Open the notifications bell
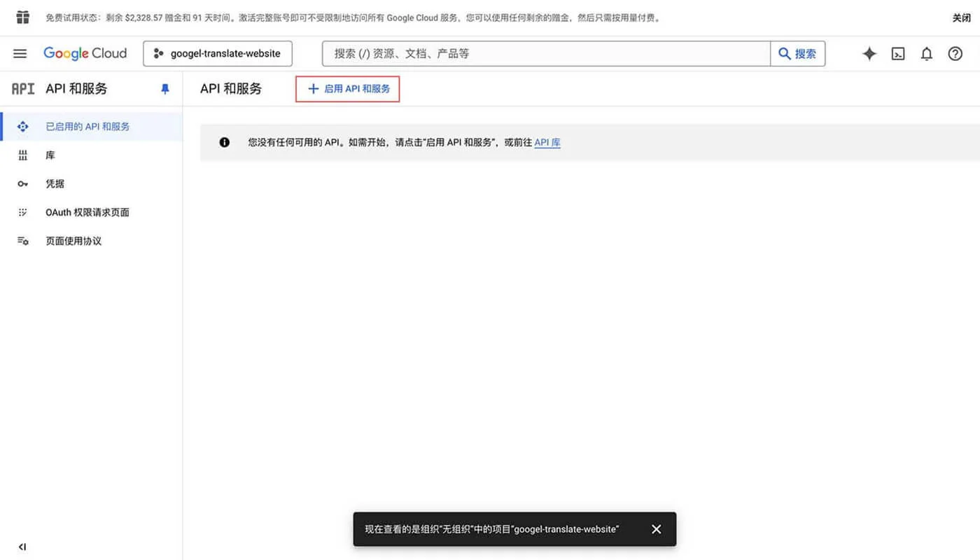This screenshot has width=980, height=560. point(926,53)
